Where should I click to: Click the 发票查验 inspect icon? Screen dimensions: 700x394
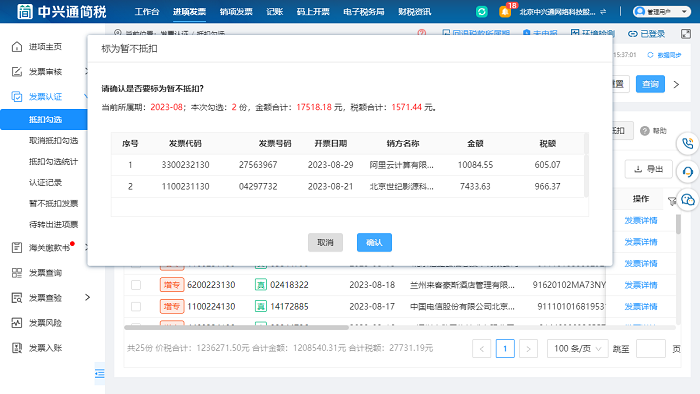click(17, 298)
